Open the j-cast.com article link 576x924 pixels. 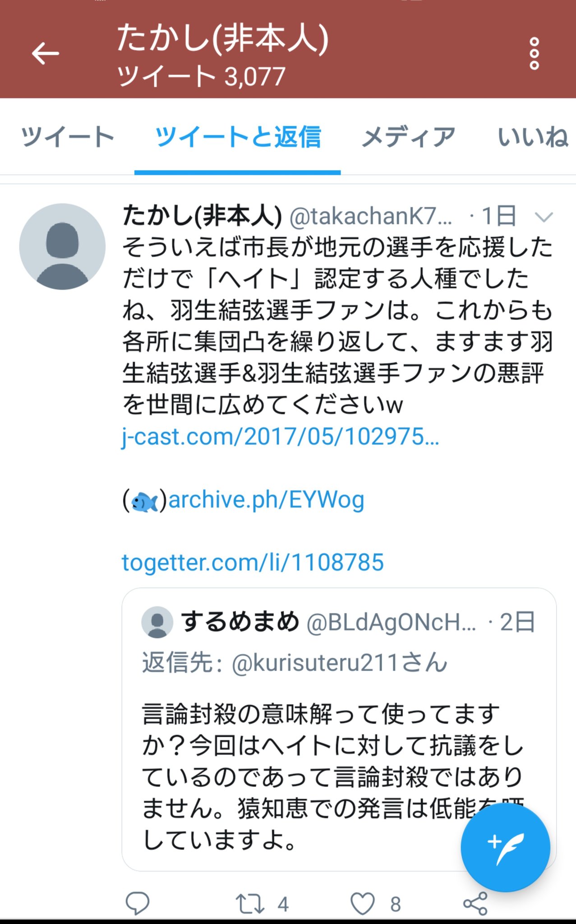click(x=280, y=437)
